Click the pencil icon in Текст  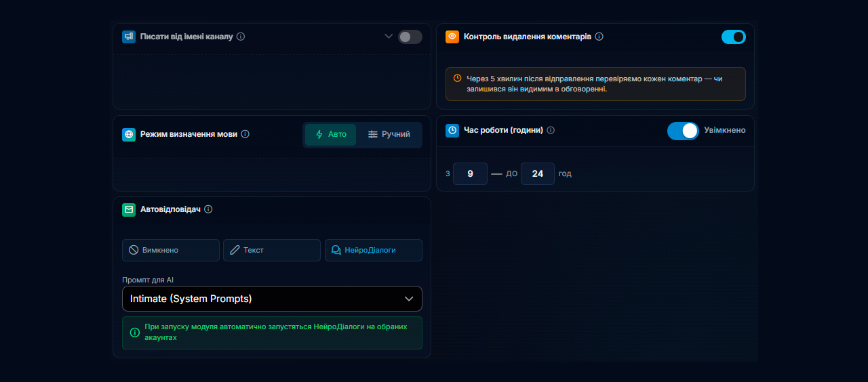click(235, 250)
